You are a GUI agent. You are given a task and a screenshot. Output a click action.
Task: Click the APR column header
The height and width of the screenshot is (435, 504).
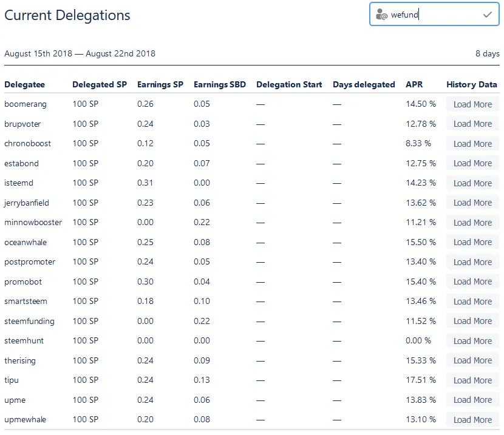click(414, 84)
